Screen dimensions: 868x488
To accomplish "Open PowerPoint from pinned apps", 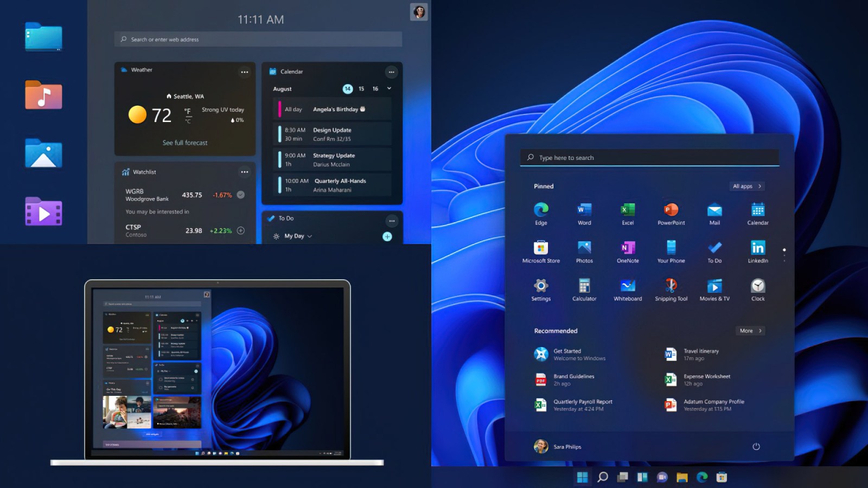I will click(x=671, y=210).
